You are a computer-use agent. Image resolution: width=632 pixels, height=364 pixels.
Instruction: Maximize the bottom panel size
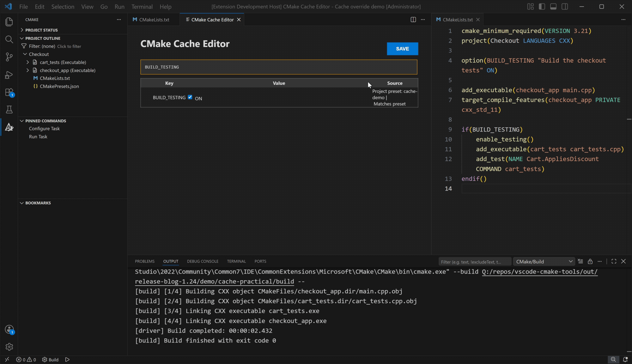tap(614, 261)
